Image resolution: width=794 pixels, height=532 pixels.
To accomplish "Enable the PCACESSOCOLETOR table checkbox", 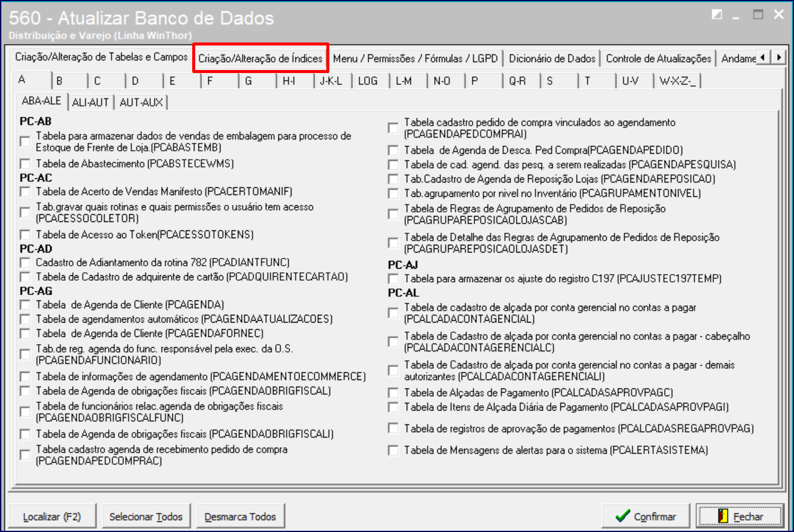I will (x=25, y=212).
